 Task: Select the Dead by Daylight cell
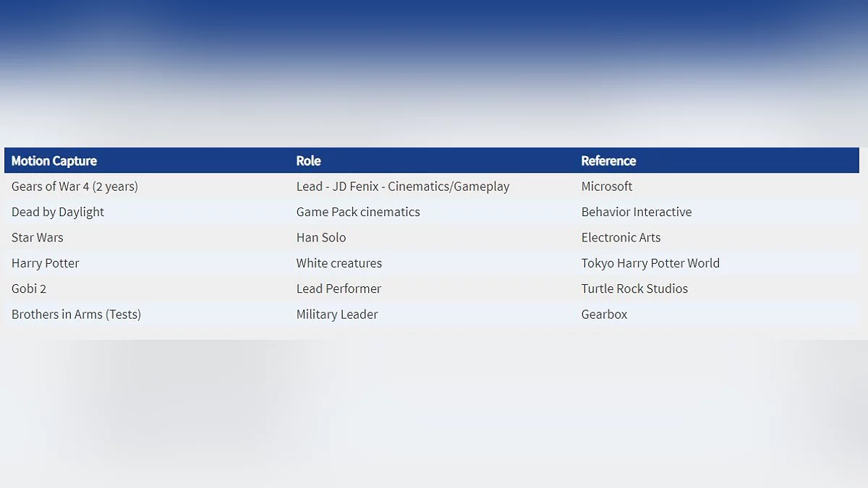pos(147,212)
